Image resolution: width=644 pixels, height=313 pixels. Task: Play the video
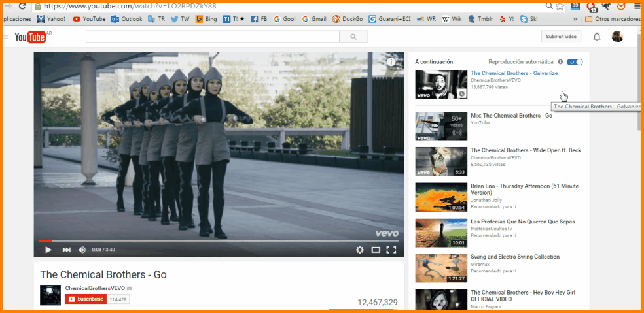48,250
